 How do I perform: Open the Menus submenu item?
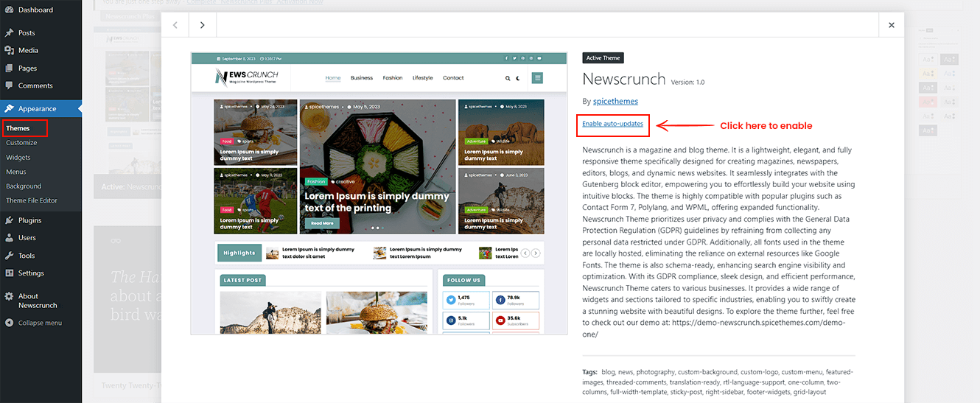pos(16,172)
